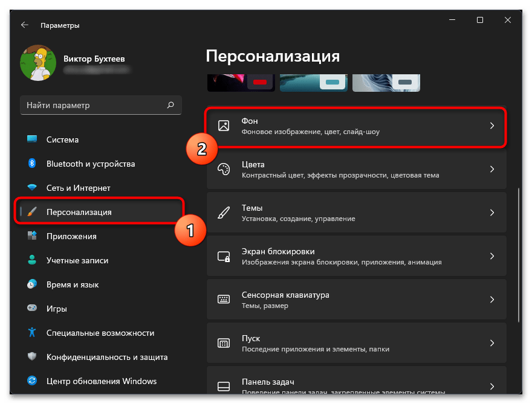Click the paintbrush icon for Персонализация

coord(32,212)
